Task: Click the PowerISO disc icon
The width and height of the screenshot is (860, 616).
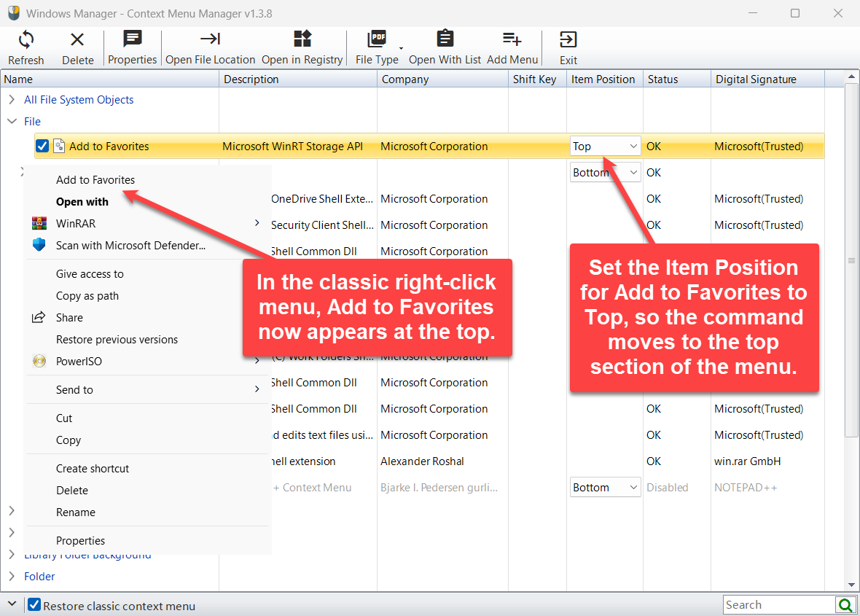Action: (x=39, y=361)
